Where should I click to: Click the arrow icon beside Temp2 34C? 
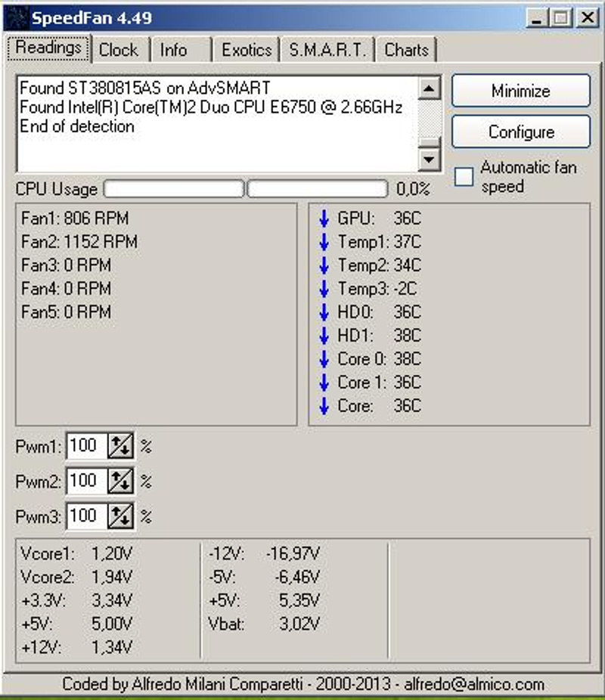click(324, 265)
